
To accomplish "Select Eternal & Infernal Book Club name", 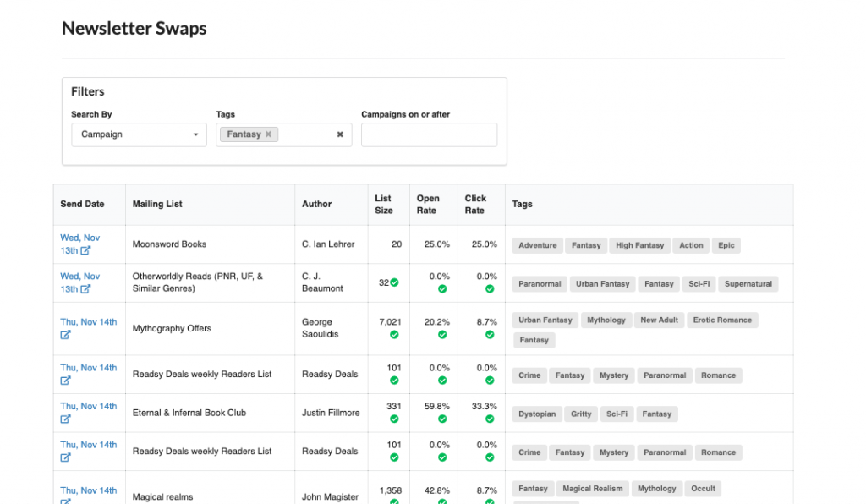I will (189, 413).
